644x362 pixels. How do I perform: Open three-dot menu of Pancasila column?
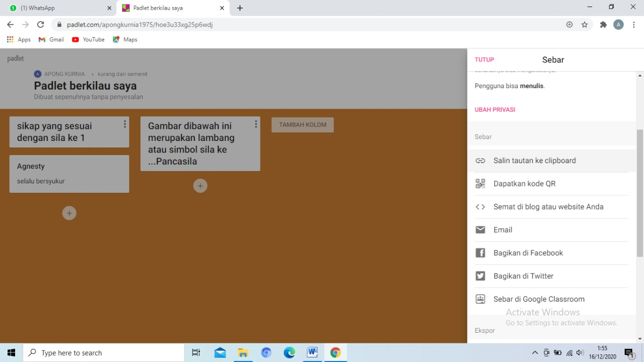click(x=256, y=124)
